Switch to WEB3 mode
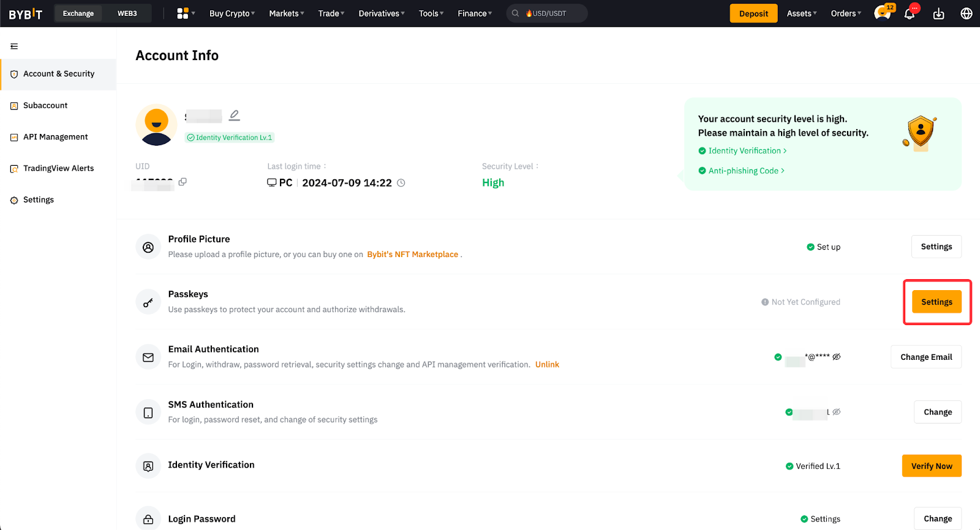The image size is (980, 530). pos(127,13)
